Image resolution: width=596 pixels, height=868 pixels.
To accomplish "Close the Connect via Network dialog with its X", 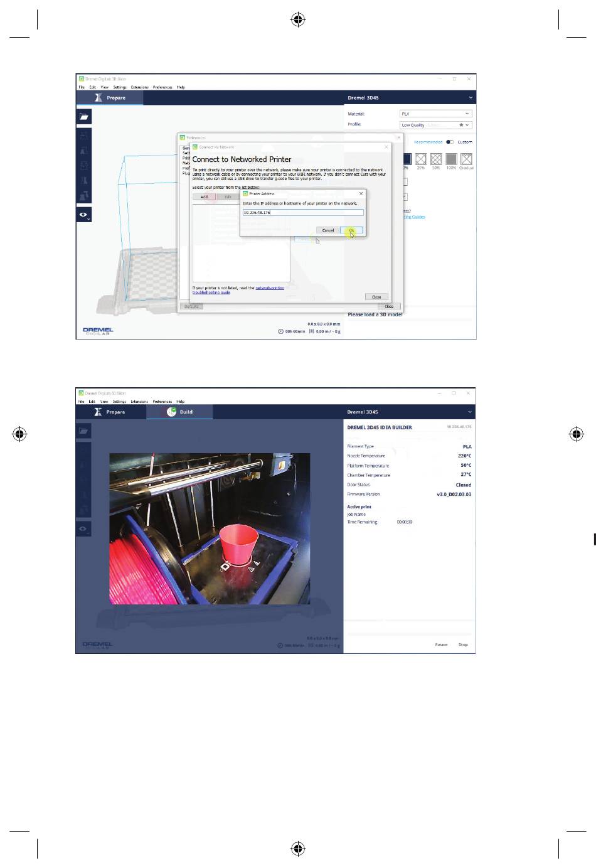I will (x=386, y=147).
